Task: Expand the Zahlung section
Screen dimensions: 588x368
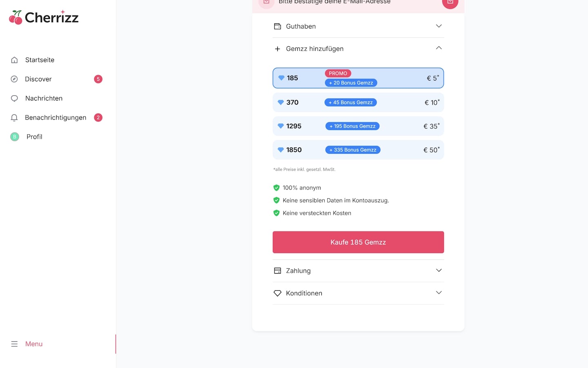Action: tap(358, 271)
